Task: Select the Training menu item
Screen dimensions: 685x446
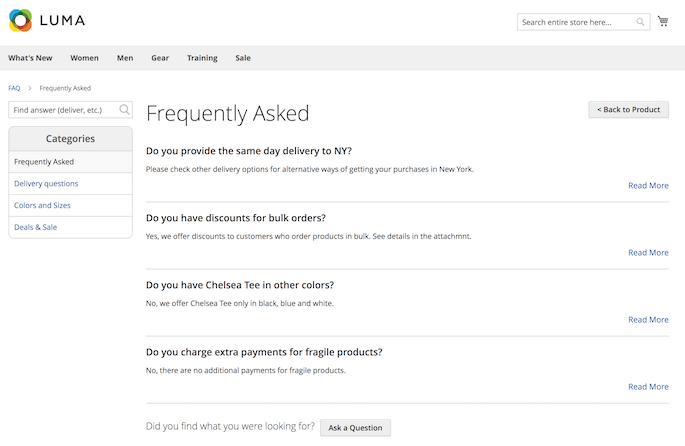Action: [202, 58]
